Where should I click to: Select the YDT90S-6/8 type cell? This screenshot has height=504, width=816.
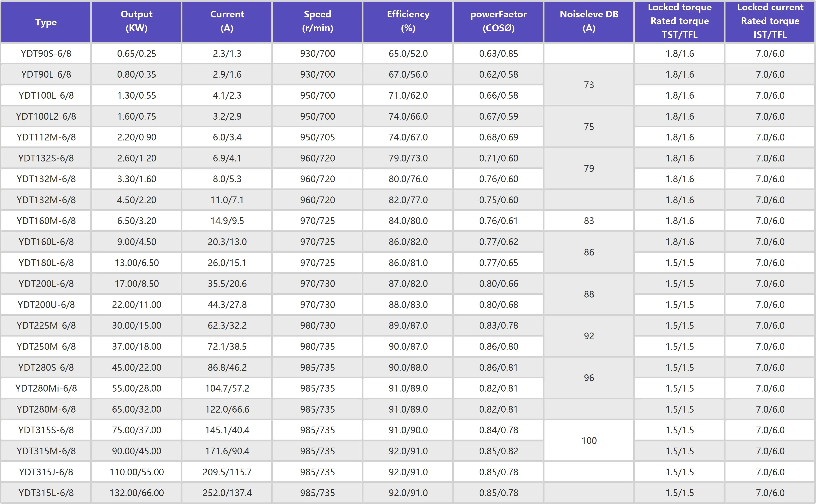click(46, 53)
